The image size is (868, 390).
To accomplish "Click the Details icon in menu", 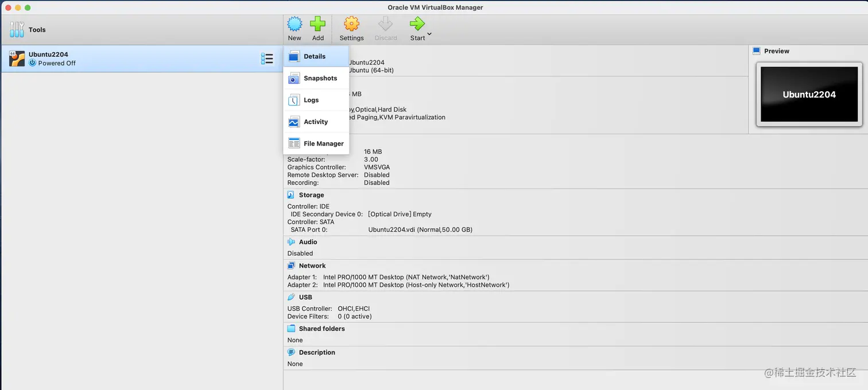I will (x=294, y=56).
